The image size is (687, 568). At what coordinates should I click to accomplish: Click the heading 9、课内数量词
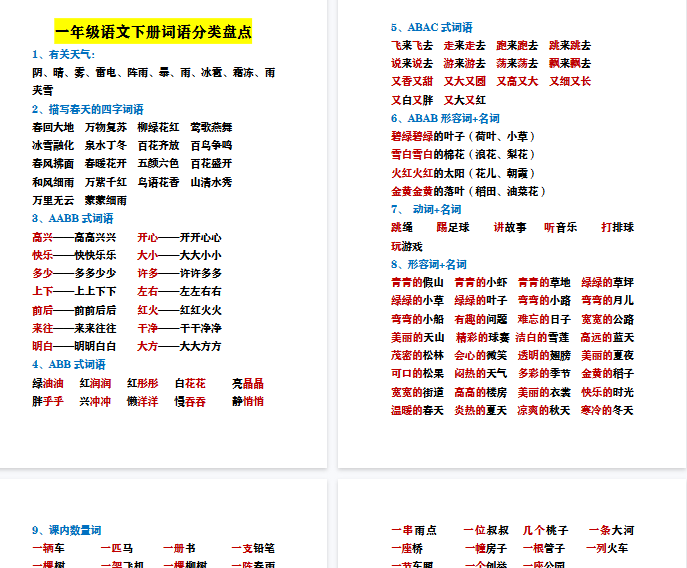(x=66, y=530)
